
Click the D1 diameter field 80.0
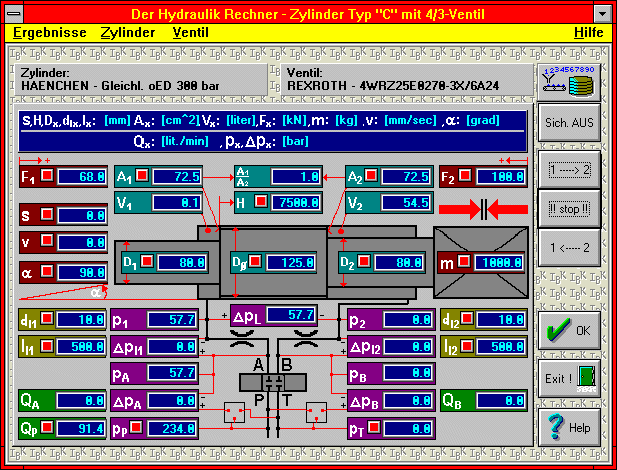coord(182,263)
